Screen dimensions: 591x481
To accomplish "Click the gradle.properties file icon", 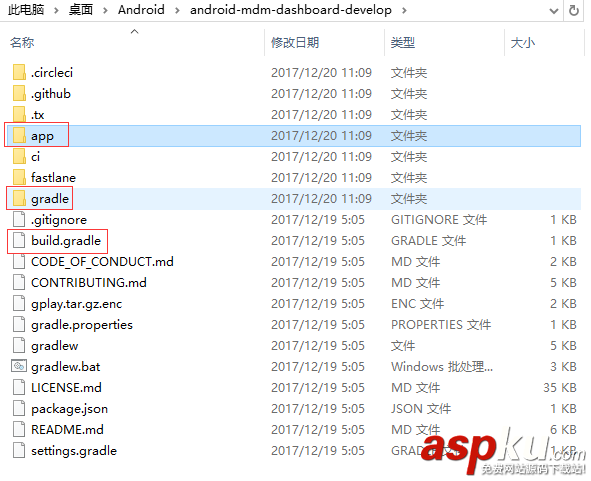I will (19, 325).
